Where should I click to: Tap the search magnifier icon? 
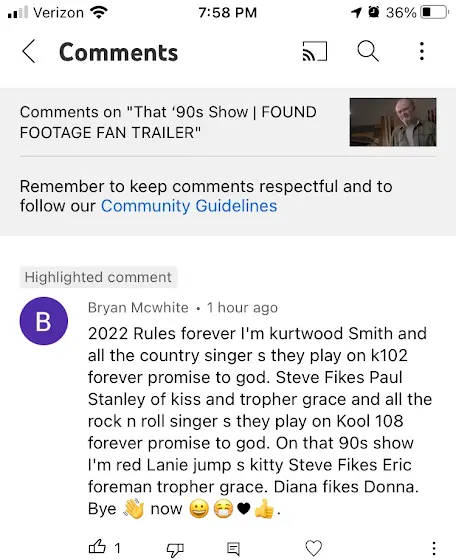(x=368, y=51)
